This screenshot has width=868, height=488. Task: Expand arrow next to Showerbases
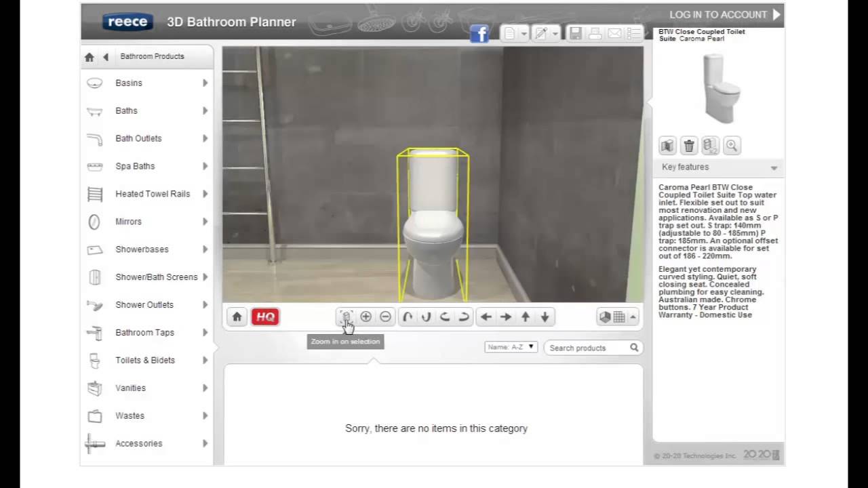205,249
